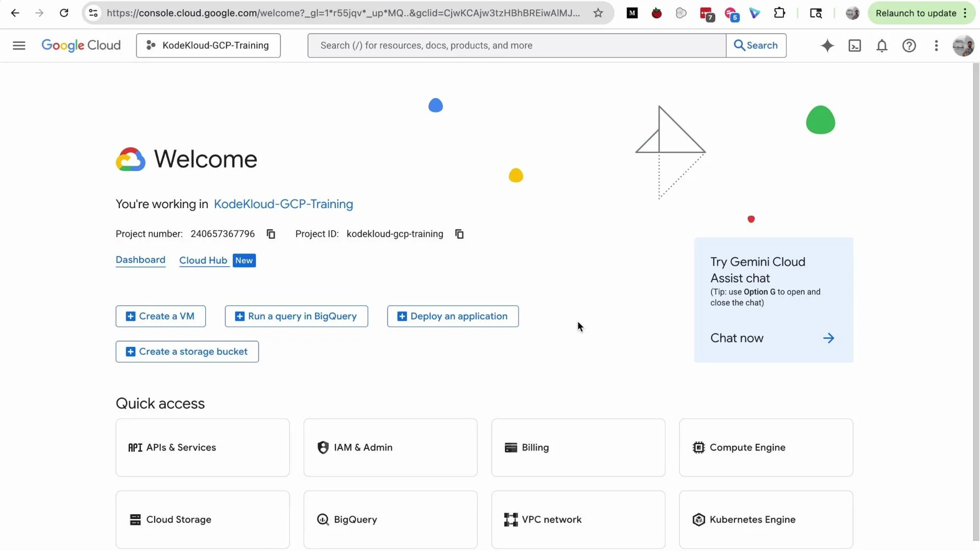Click Create a VM button
The image size is (980, 551).
pos(161,316)
